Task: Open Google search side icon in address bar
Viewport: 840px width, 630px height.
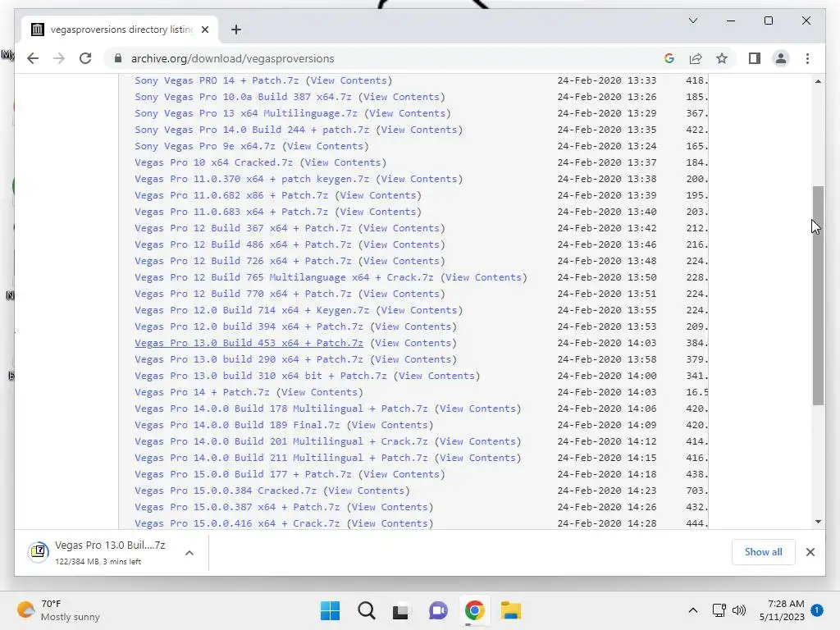Action: point(669,58)
